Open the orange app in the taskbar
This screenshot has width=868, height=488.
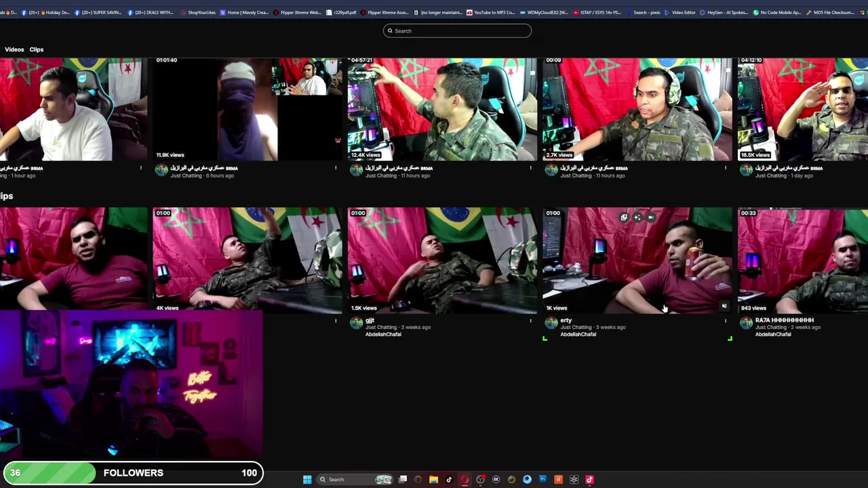click(558, 479)
